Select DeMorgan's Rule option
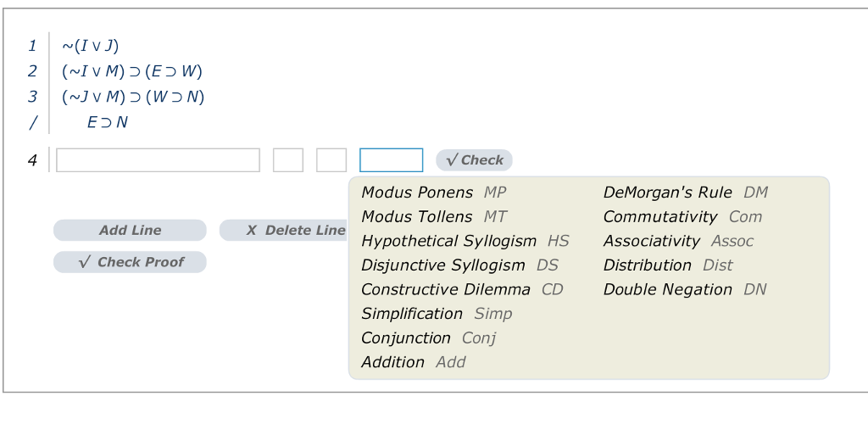868x430 pixels. coord(685,193)
